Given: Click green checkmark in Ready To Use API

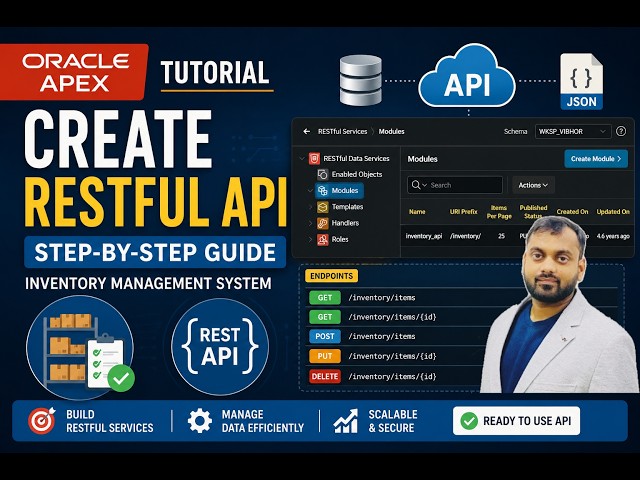Looking at the screenshot, I should [x=469, y=421].
